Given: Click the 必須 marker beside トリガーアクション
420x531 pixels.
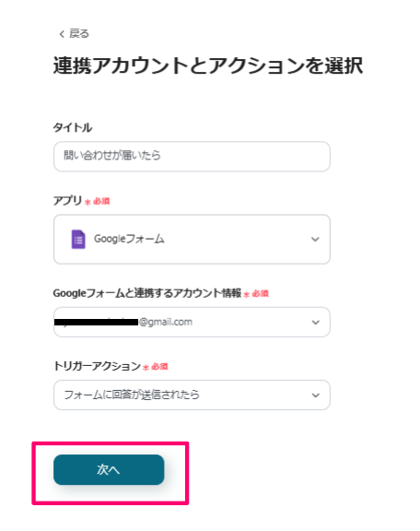Looking at the screenshot, I should (x=156, y=367).
